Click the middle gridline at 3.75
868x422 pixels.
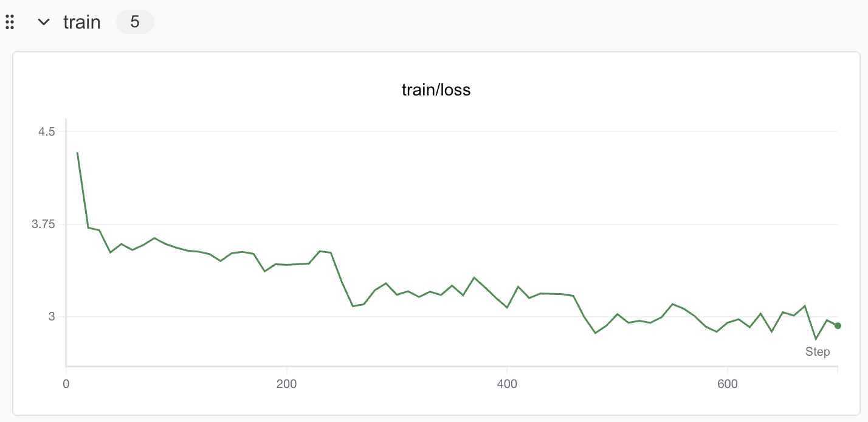click(x=450, y=224)
